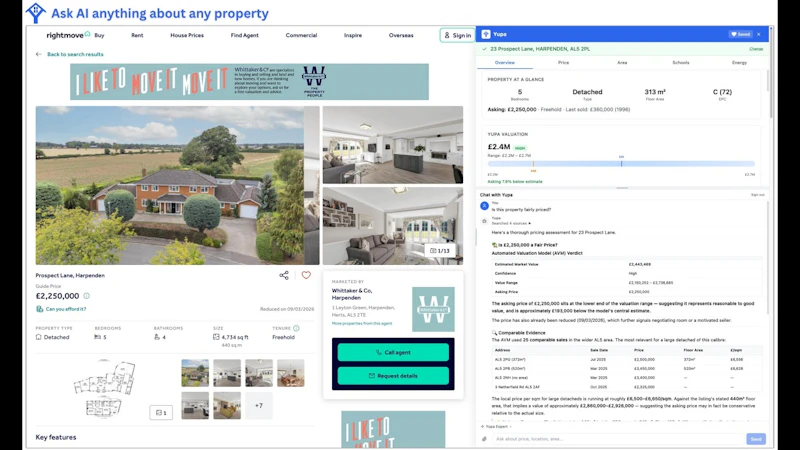Click the floorplan count badge
The image size is (800, 450).
(x=161, y=412)
